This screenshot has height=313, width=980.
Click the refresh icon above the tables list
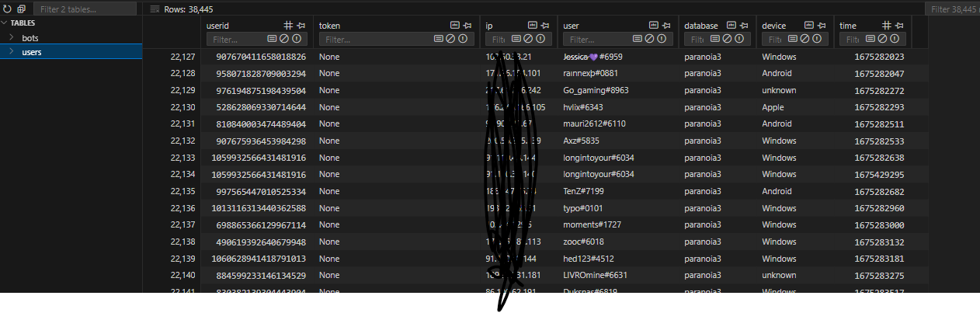(8, 9)
